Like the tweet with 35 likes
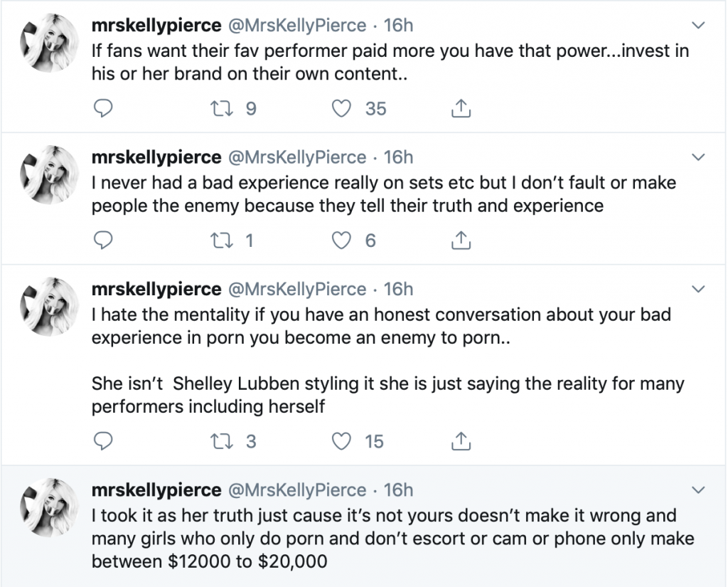728x587 pixels. (x=343, y=108)
